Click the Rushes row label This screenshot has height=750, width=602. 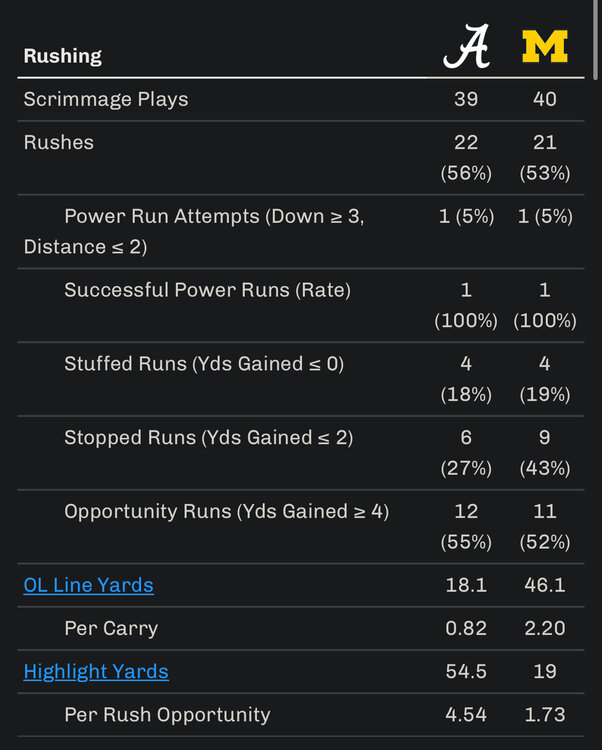[x=59, y=142]
